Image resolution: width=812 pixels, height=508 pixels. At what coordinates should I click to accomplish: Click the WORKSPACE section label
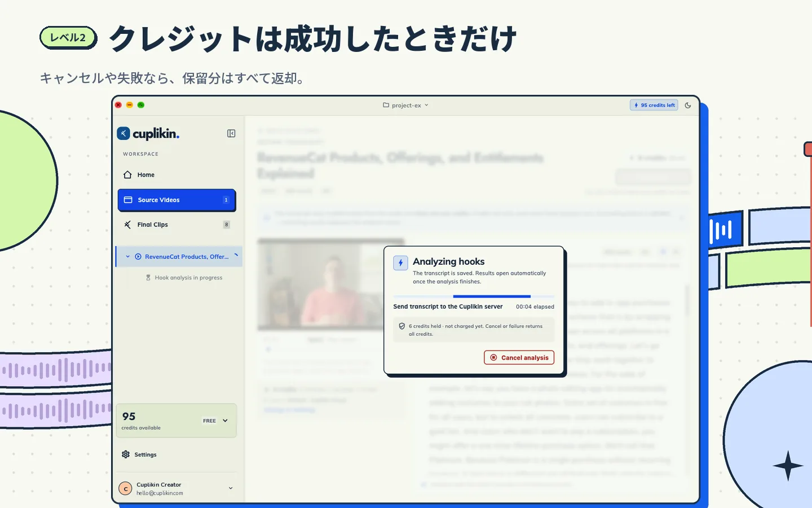point(140,154)
